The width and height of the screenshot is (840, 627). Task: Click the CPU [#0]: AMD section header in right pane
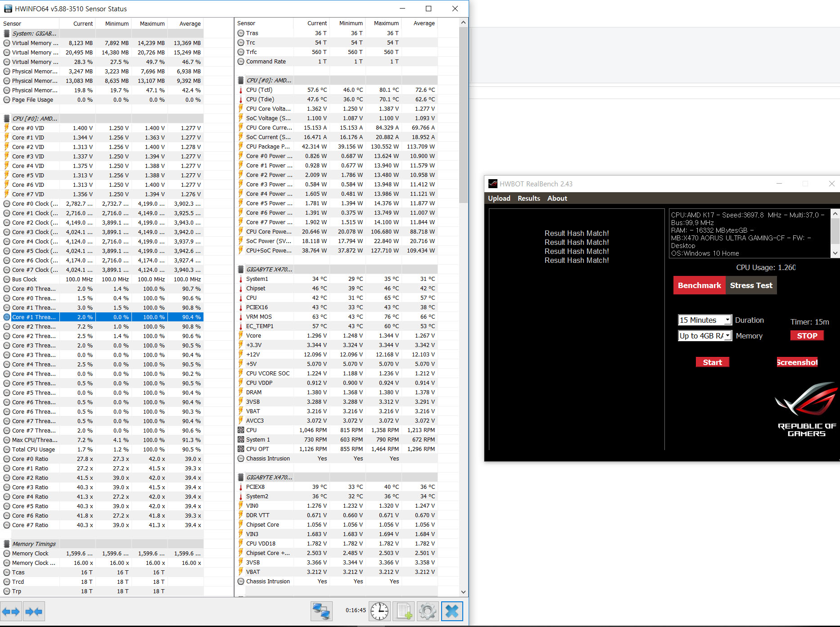(336, 80)
